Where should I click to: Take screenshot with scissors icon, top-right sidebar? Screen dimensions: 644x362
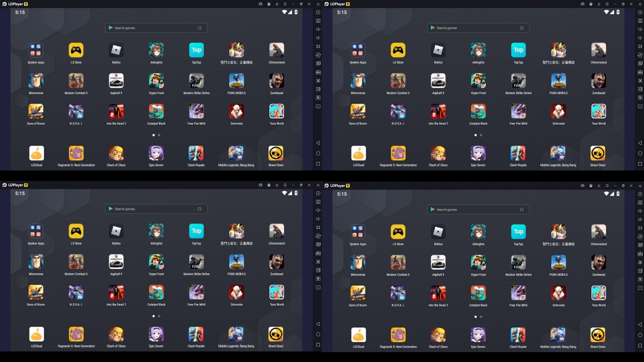point(640,80)
